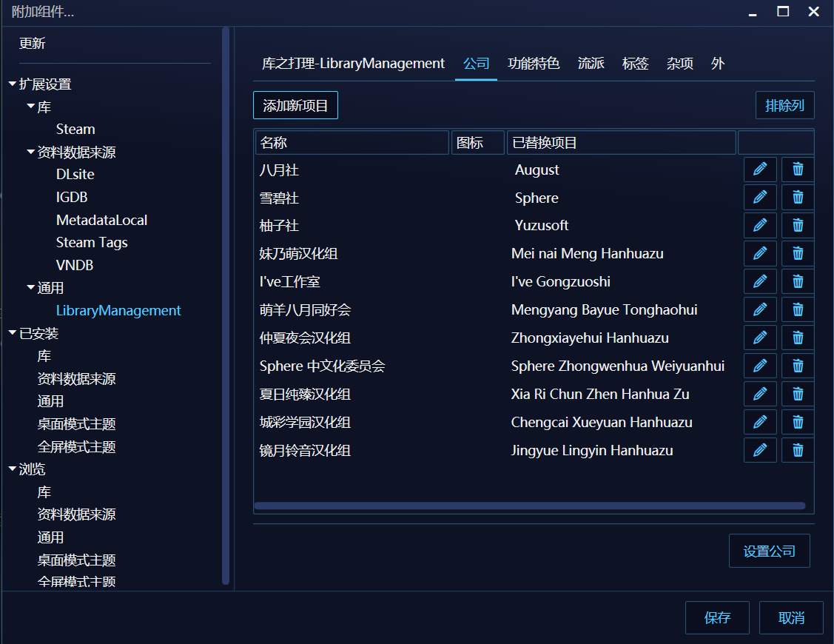The width and height of the screenshot is (834, 644).
Task: Delete the Mengyang Bayue Tonghaohui row
Action: [x=798, y=310]
